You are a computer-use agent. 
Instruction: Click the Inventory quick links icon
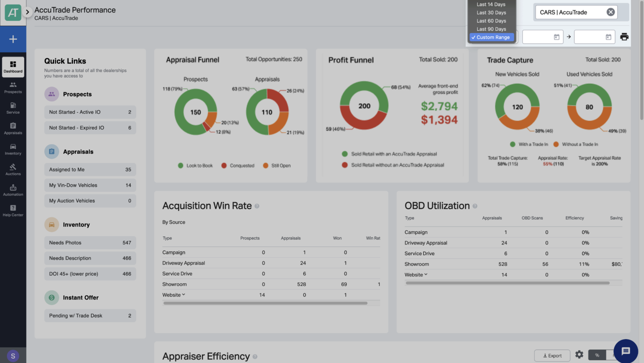click(52, 225)
